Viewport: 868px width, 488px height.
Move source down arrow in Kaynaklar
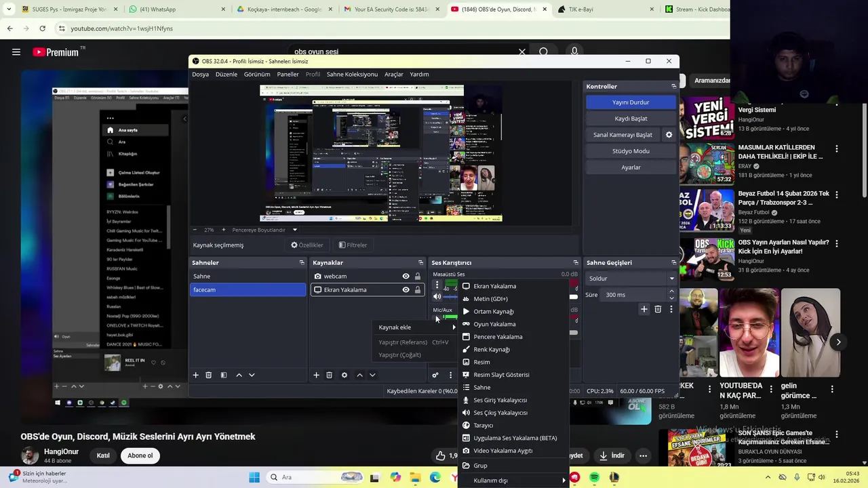tap(372, 375)
